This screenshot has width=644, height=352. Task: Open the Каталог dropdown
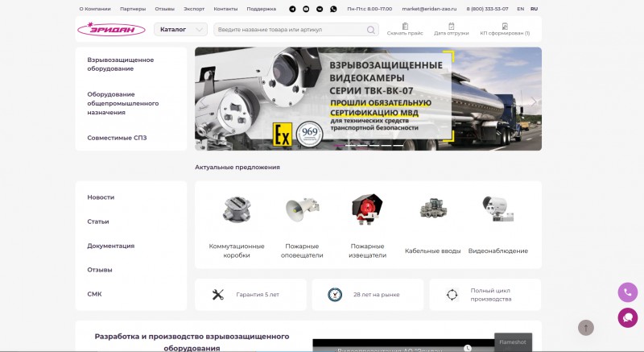point(180,30)
